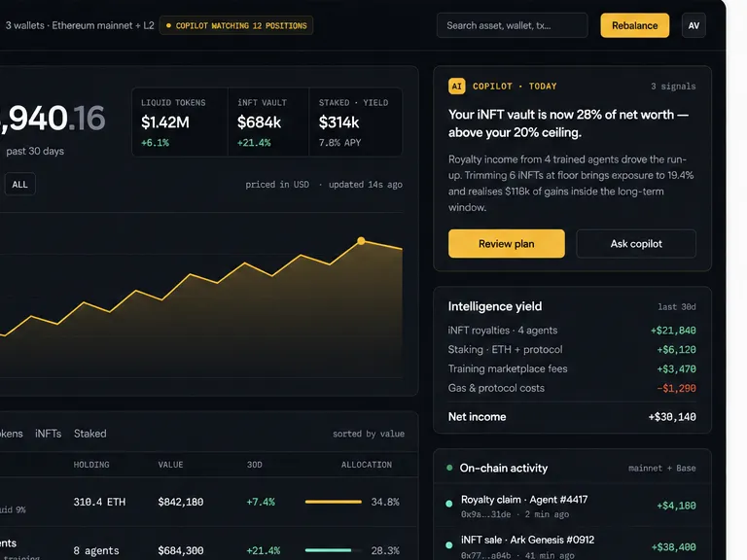Sort by the VALUE column header
The height and width of the screenshot is (560, 747).
(x=170, y=465)
